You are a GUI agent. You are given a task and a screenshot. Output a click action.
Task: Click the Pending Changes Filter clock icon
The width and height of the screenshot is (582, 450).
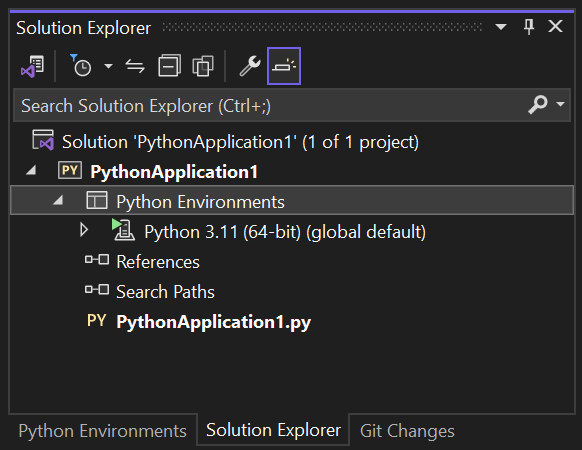click(81, 66)
